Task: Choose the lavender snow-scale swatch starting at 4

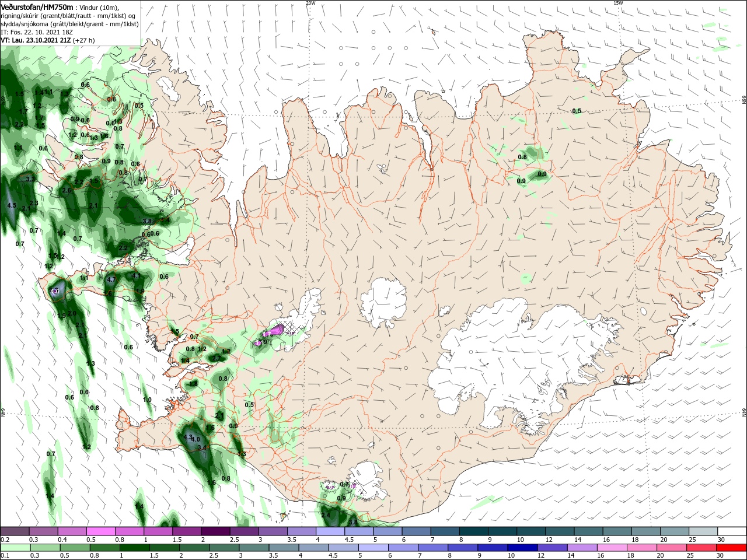Action: pos(330,531)
